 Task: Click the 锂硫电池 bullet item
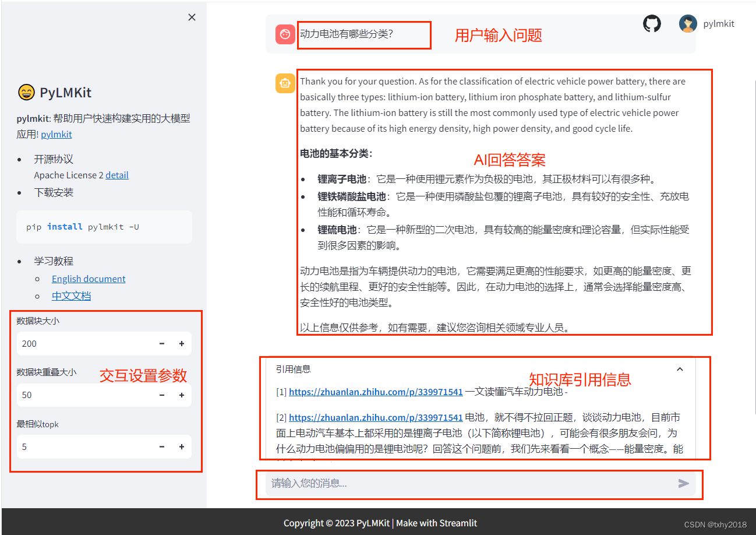tap(503, 237)
